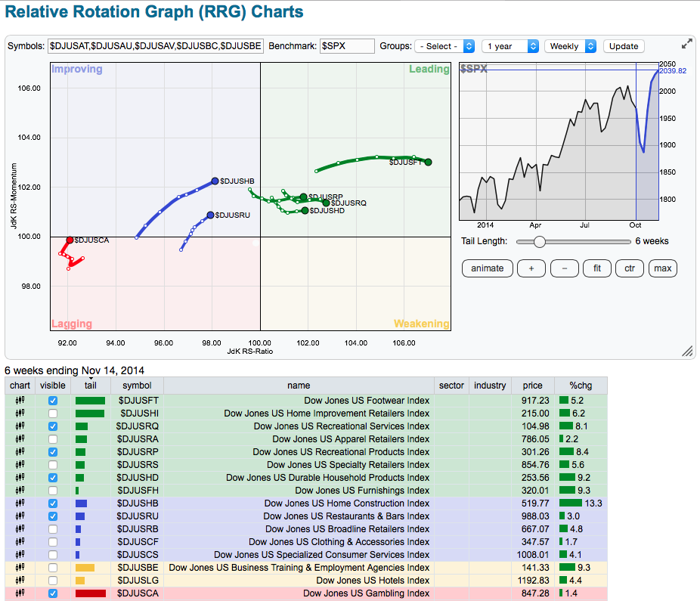This screenshot has width=700, height=601.
Task: Enable visibility checkbox for $DJUSHI
Action: coord(52,414)
